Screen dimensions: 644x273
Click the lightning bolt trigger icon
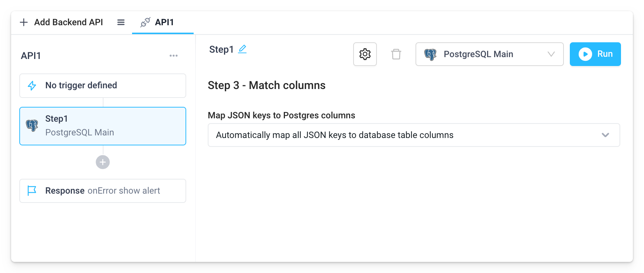click(x=32, y=86)
